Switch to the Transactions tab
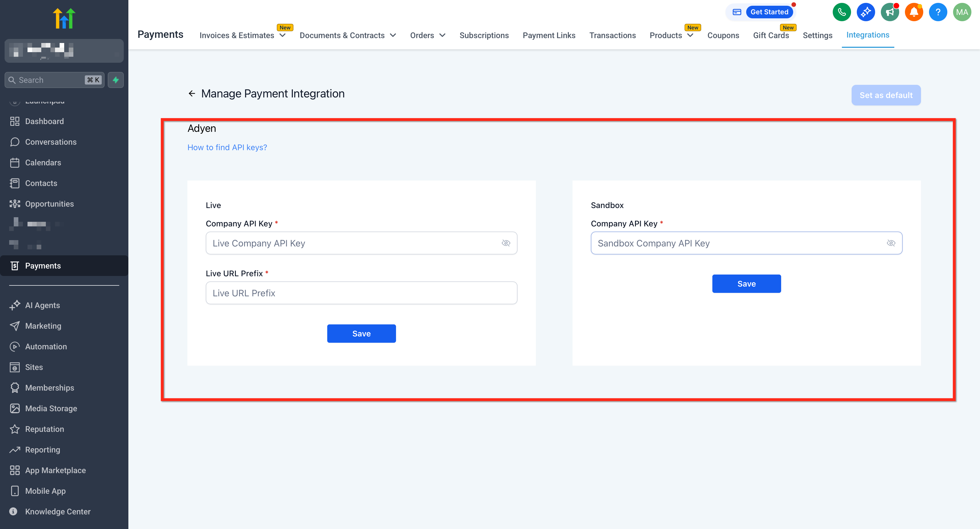The height and width of the screenshot is (529, 980). [612, 36]
